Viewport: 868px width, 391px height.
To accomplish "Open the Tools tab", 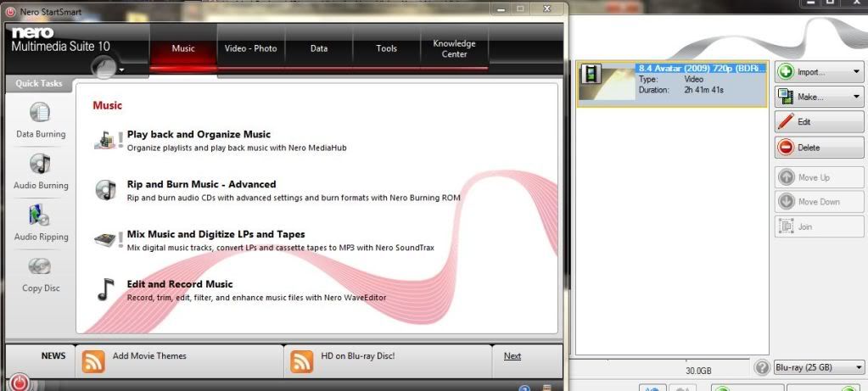I will point(386,48).
